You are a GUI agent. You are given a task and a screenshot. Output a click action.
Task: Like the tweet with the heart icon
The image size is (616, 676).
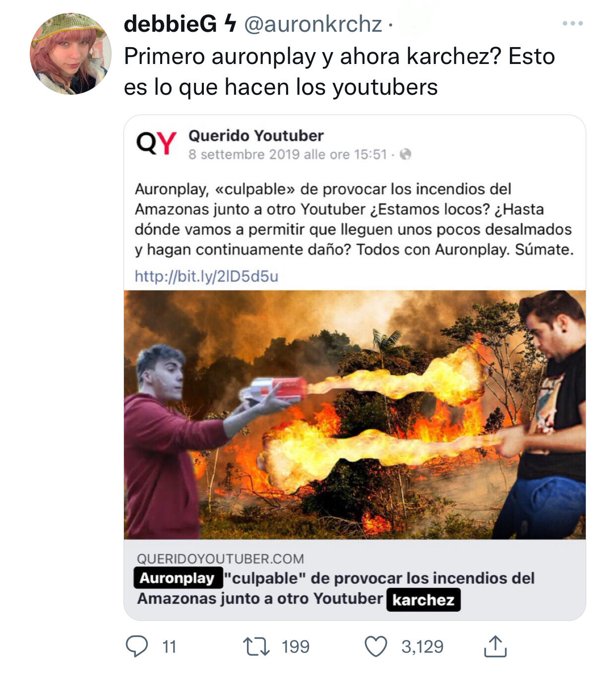(x=376, y=647)
